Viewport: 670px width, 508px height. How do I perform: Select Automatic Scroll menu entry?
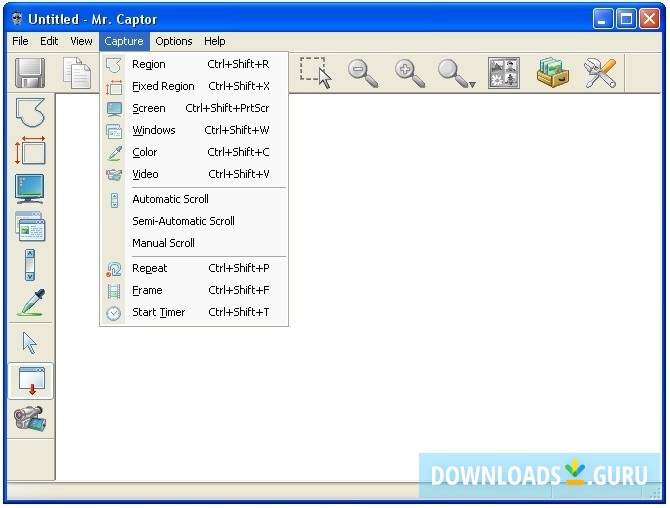click(x=194, y=199)
